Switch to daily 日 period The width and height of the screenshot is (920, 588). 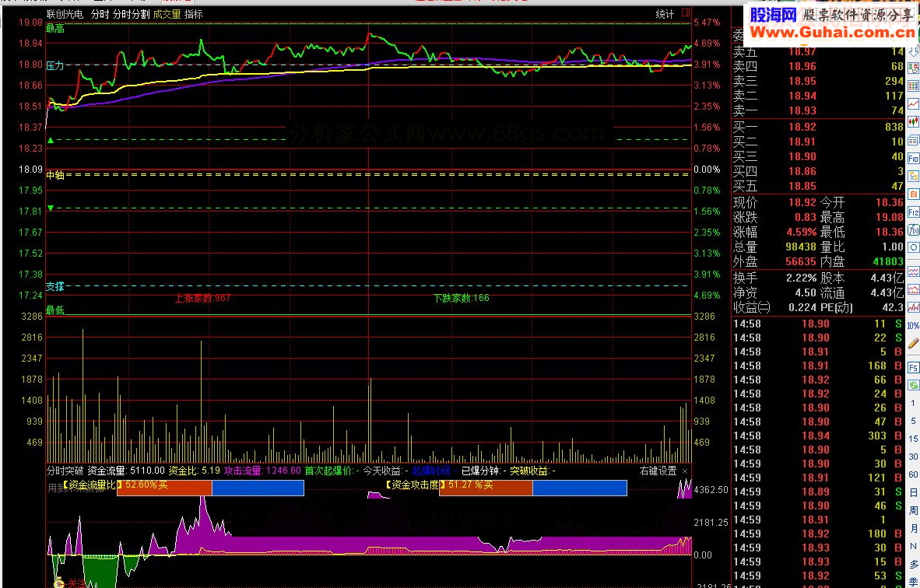click(x=913, y=492)
